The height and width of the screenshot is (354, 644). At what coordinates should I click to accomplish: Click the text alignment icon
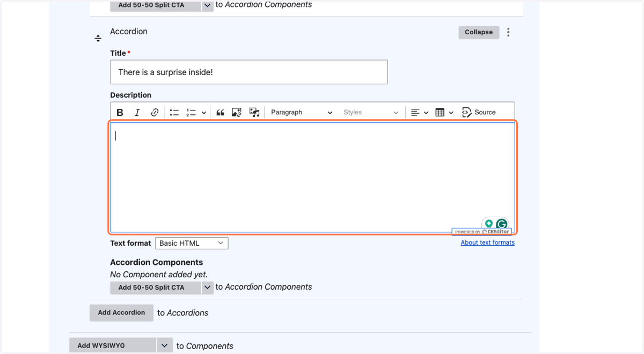click(415, 112)
